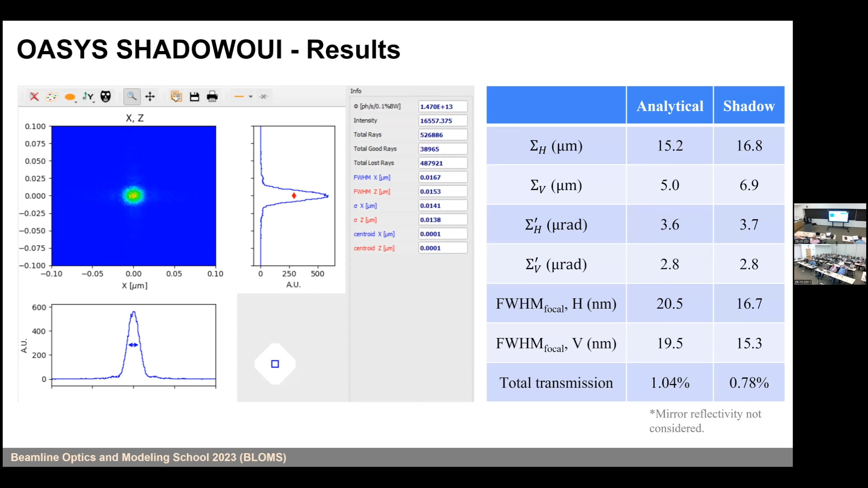Click the centroid X value field
This screenshot has height=488, width=868.
coord(443,234)
